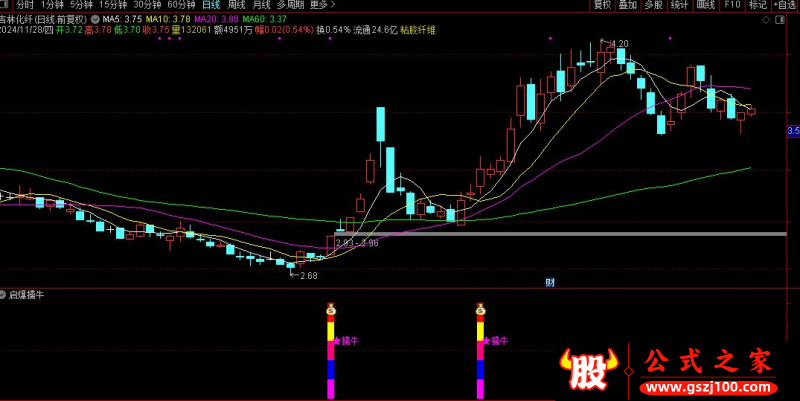Click the MA5: 3.75 value label
Image resolution: width=800 pixels, height=401 pixels.
[122, 19]
